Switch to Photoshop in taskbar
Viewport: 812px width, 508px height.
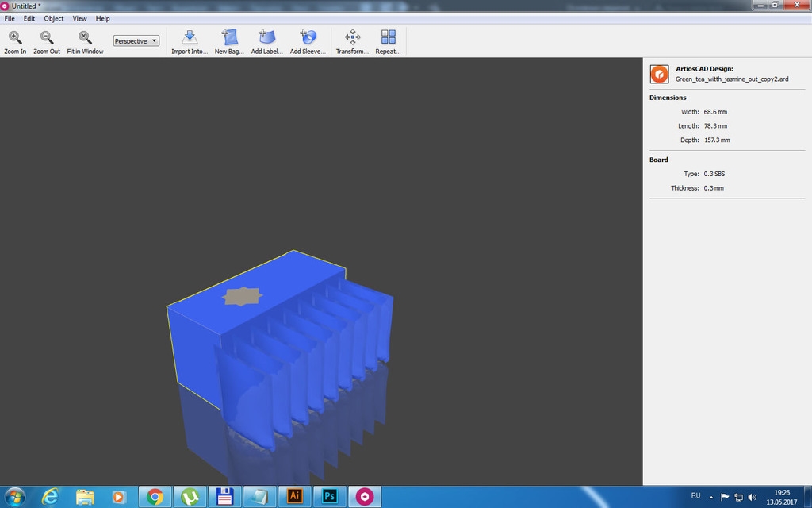(329, 496)
